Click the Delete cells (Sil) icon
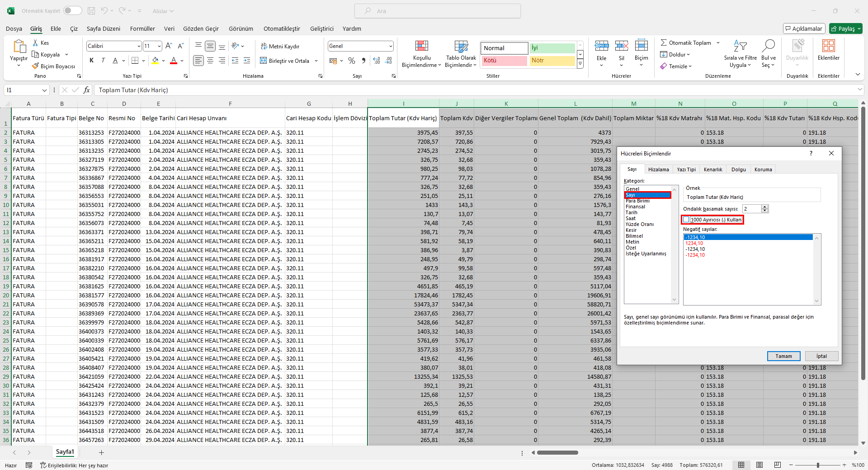This screenshot has height=470, width=868. click(622, 46)
